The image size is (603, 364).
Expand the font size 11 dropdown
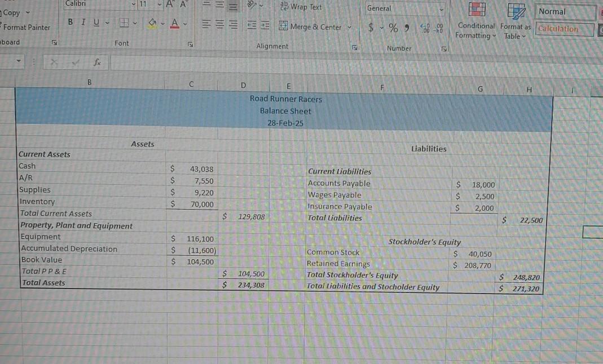tap(160, 5)
